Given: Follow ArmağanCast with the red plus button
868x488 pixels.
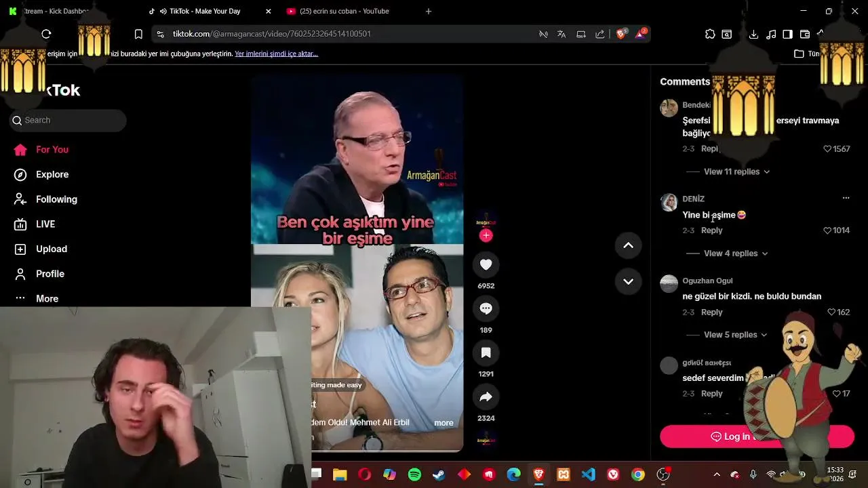Looking at the screenshot, I should [486, 236].
